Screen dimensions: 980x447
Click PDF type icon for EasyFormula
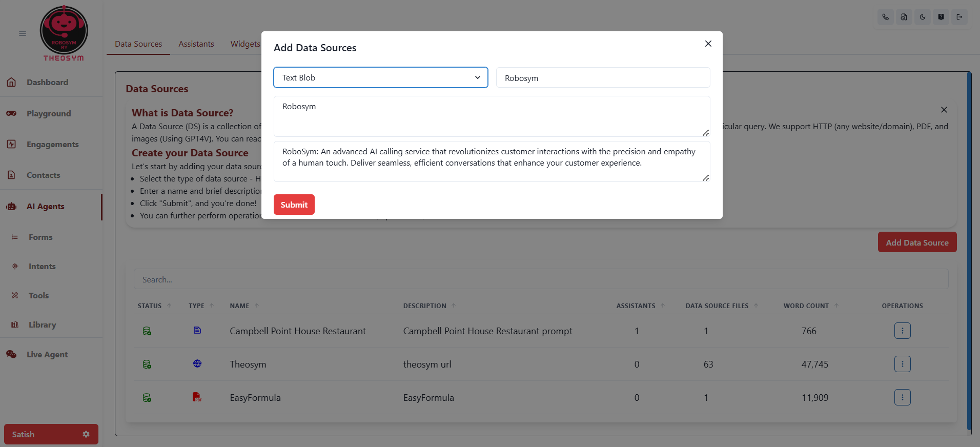197,397
